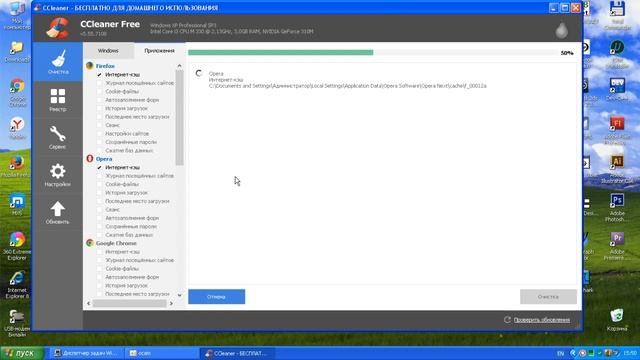Open Google Chrome desktop shortcut
Image resolution: width=640 pixels, height=360 pixels.
tap(17, 92)
